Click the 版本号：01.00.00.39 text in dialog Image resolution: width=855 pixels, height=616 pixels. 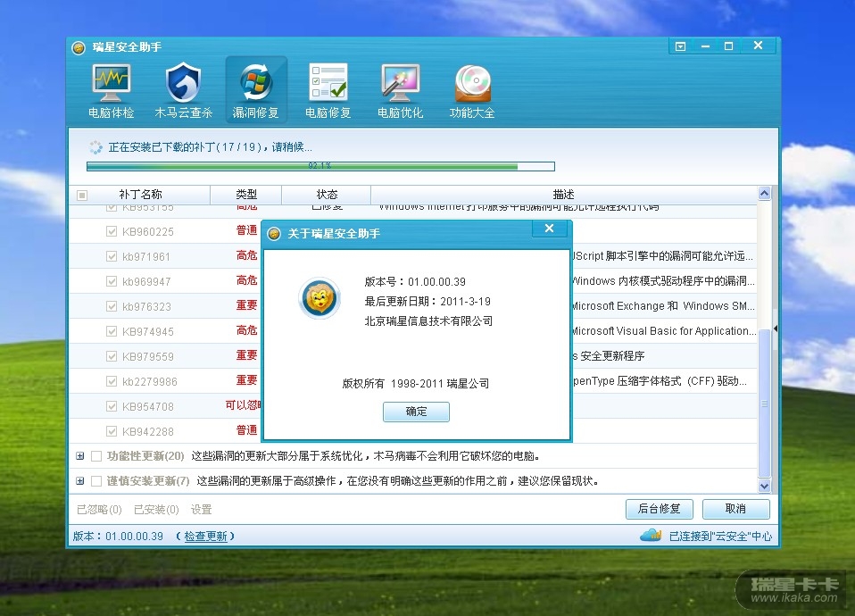click(415, 281)
